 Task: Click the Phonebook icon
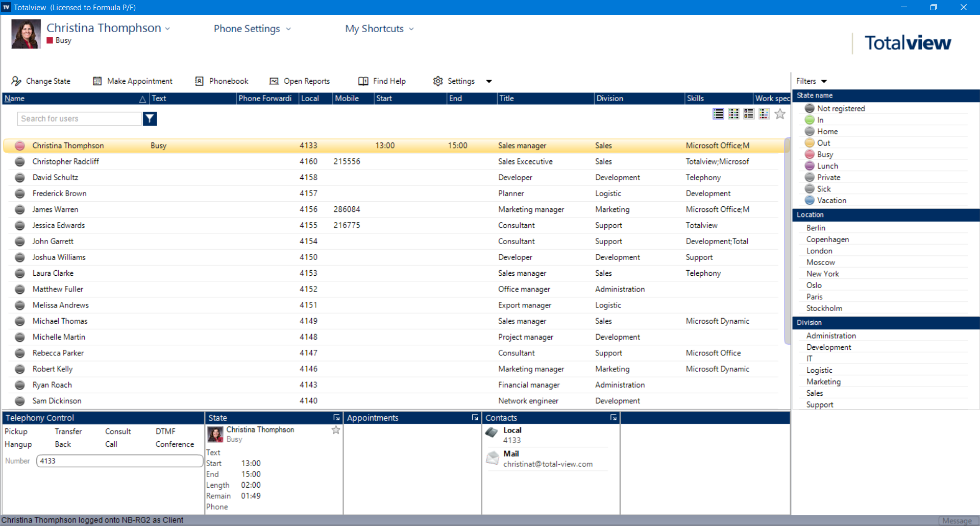click(x=200, y=81)
